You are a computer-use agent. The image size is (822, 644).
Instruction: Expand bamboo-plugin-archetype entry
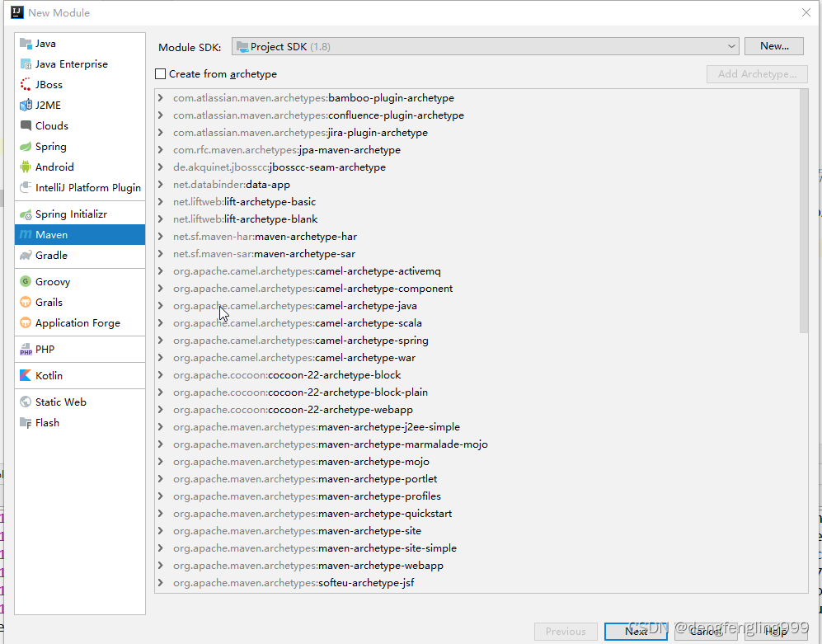click(x=161, y=98)
